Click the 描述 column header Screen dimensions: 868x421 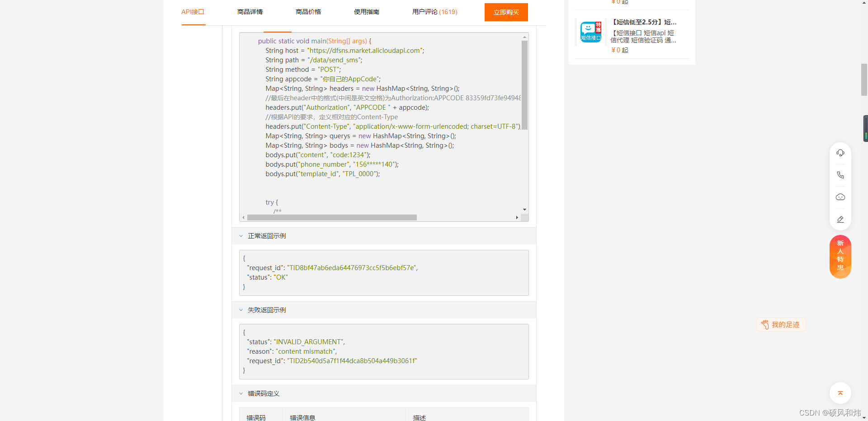pyautogui.click(x=420, y=418)
